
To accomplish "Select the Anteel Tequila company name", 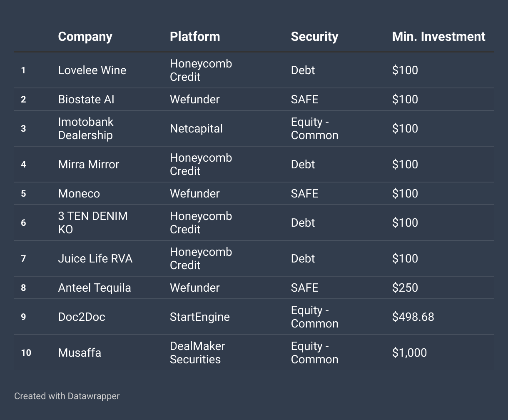I will [x=95, y=287].
